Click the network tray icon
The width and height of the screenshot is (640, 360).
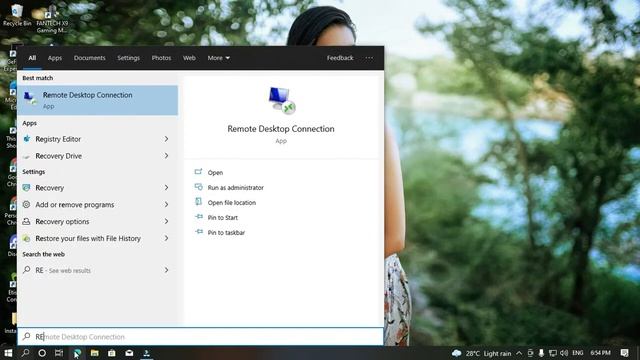[553, 353]
